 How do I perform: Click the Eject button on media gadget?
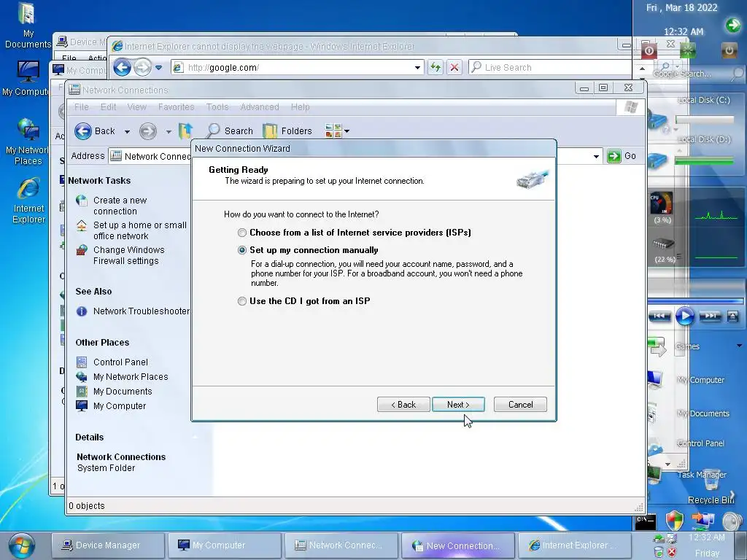tap(732, 316)
